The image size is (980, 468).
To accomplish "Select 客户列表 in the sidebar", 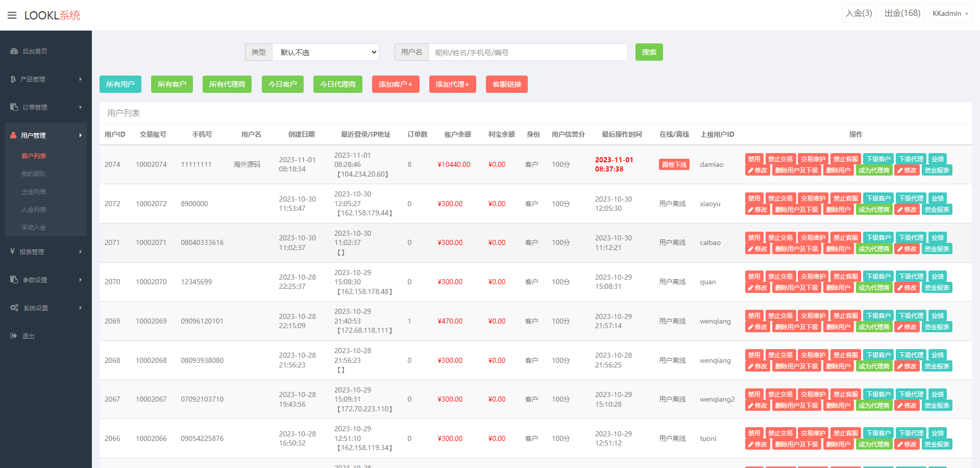I will (x=34, y=156).
